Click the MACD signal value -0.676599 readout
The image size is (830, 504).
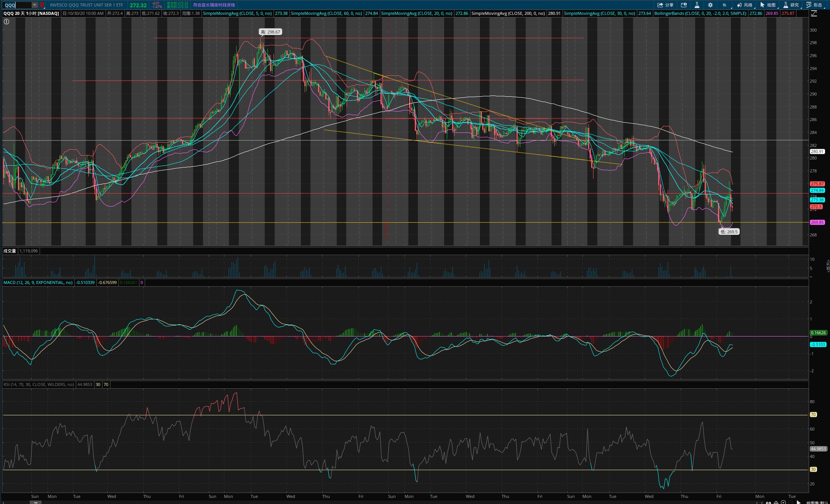pos(107,282)
